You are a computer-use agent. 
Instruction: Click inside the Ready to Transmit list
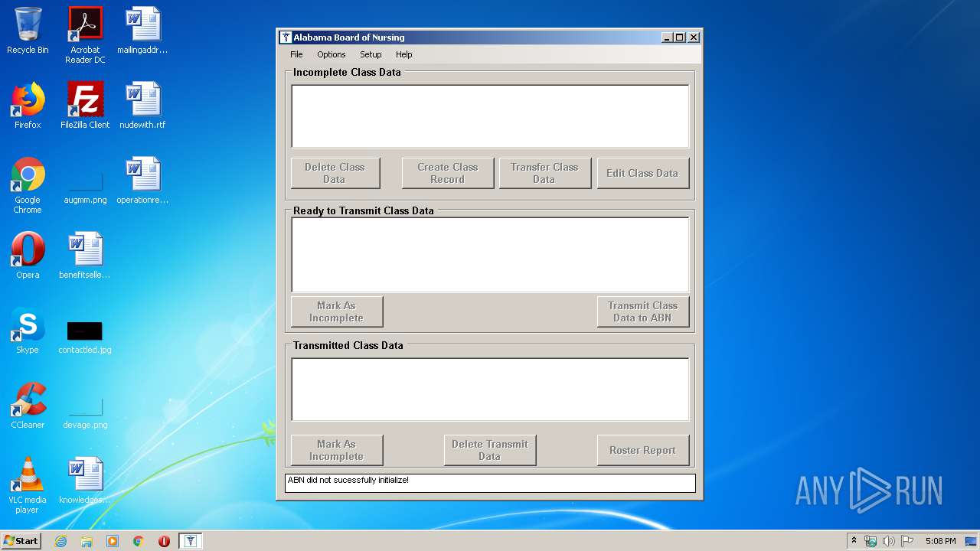(x=490, y=255)
